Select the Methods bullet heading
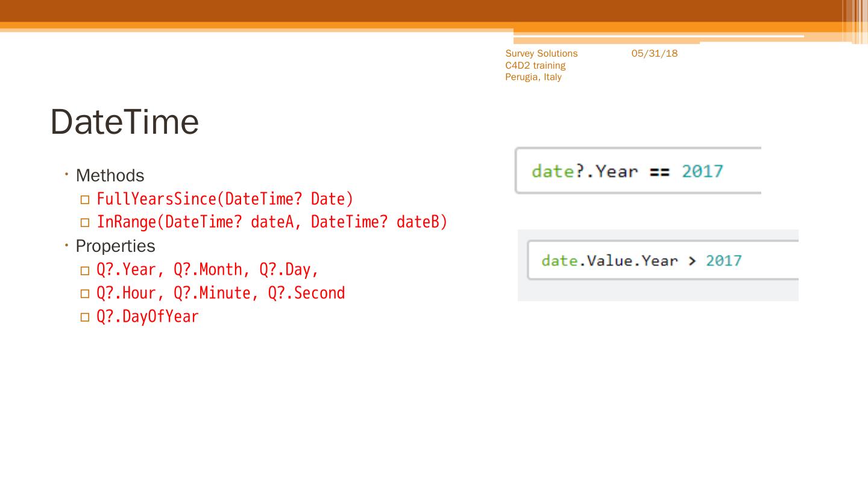868x488 pixels. pyautogui.click(x=110, y=175)
